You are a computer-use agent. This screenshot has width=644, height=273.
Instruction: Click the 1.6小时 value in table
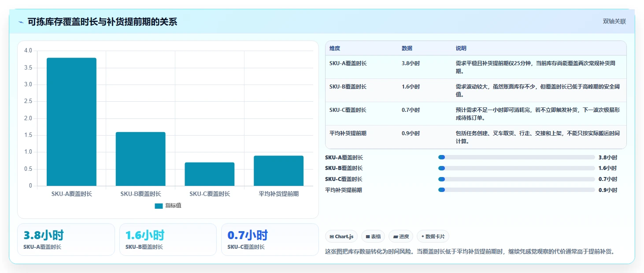411,87
